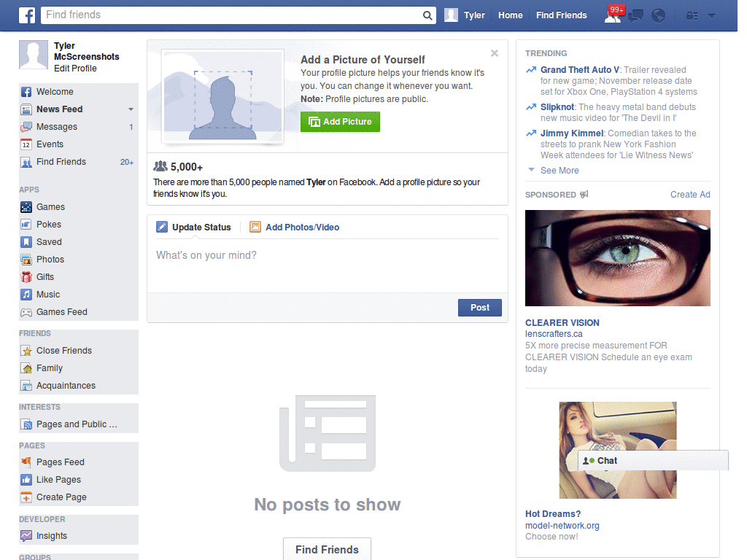Focus the Find friends search field
This screenshot has width=747, height=560.
point(231,15)
